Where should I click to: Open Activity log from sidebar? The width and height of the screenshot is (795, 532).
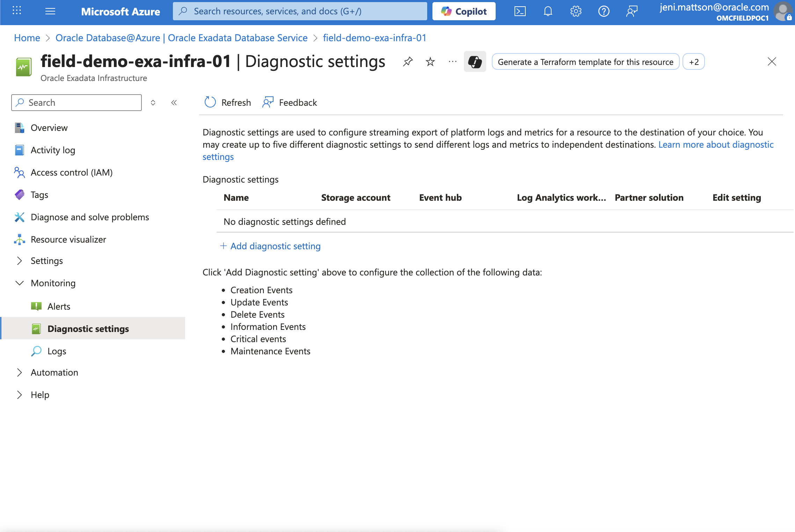(53, 150)
